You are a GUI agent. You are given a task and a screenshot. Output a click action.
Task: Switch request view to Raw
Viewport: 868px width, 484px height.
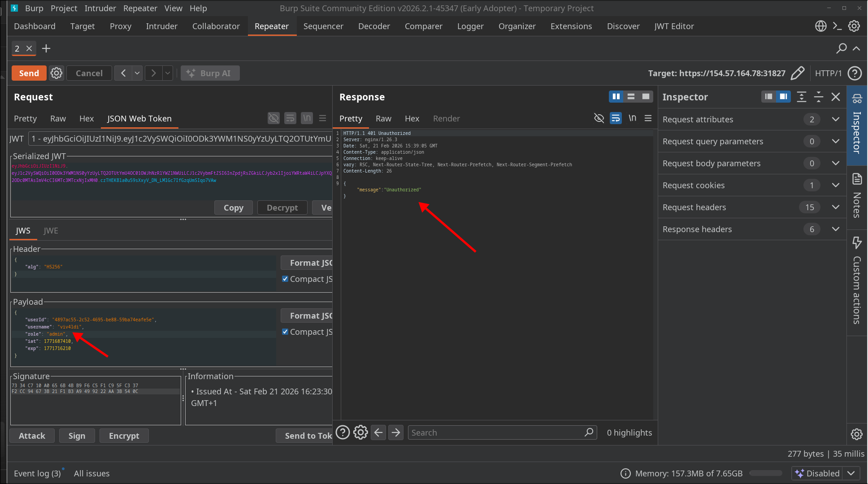[58, 118]
